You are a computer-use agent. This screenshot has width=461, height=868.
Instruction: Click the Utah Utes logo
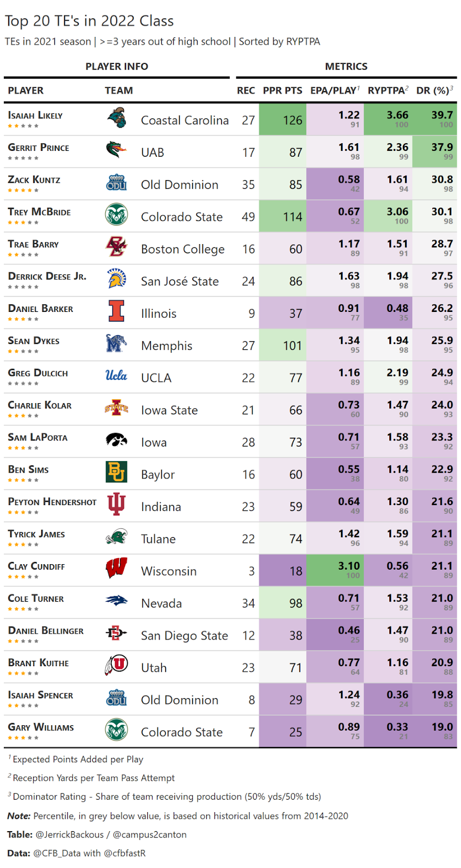point(116,665)
